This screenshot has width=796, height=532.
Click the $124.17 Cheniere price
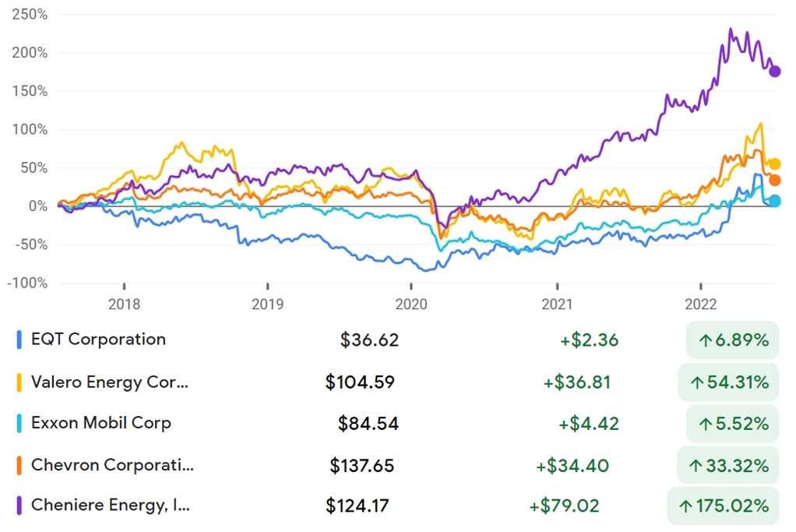click(x=357, y=506)
